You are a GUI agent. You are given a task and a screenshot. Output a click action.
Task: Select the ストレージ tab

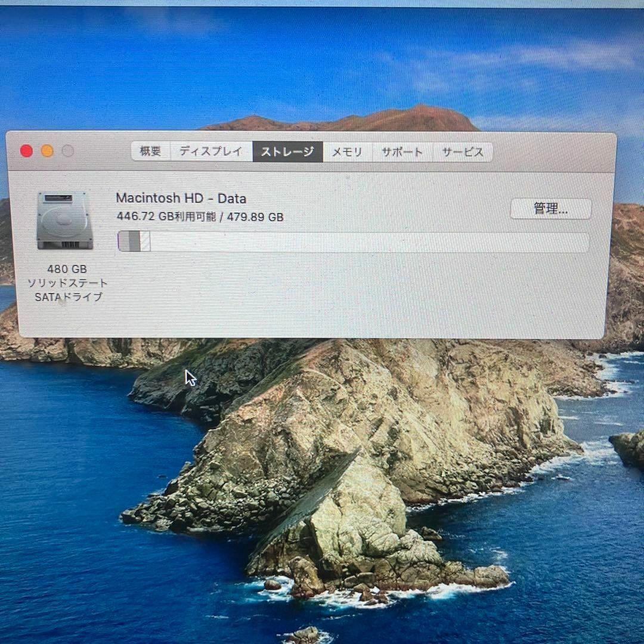[x=287, y=152]
